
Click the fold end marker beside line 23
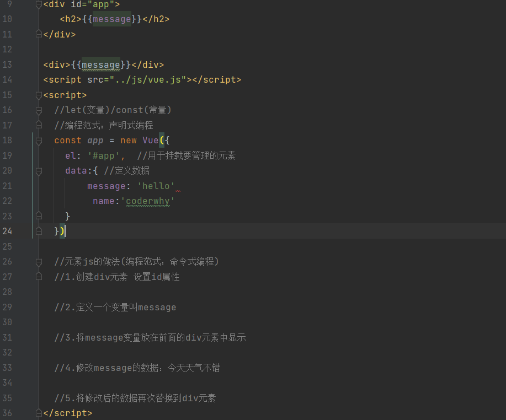[x=38, y=216]
